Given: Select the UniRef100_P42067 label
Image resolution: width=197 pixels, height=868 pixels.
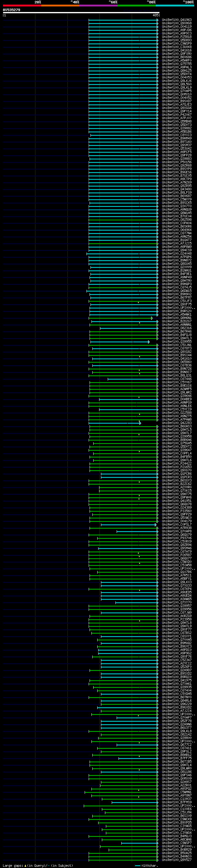Looking at the screenshot, I should tap(176, 115).
